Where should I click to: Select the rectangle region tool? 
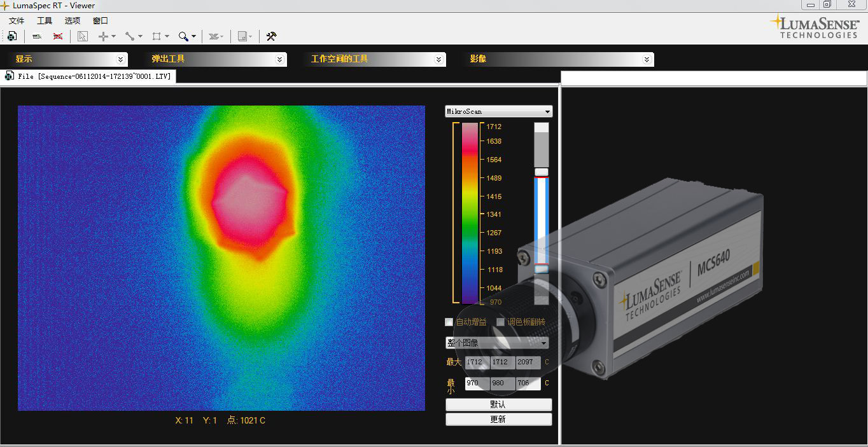157,36
